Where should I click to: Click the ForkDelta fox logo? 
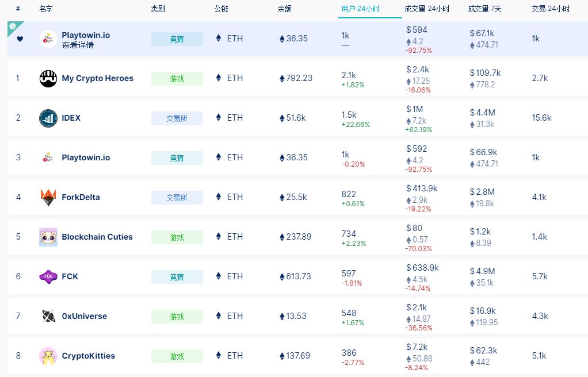[48, 198]
